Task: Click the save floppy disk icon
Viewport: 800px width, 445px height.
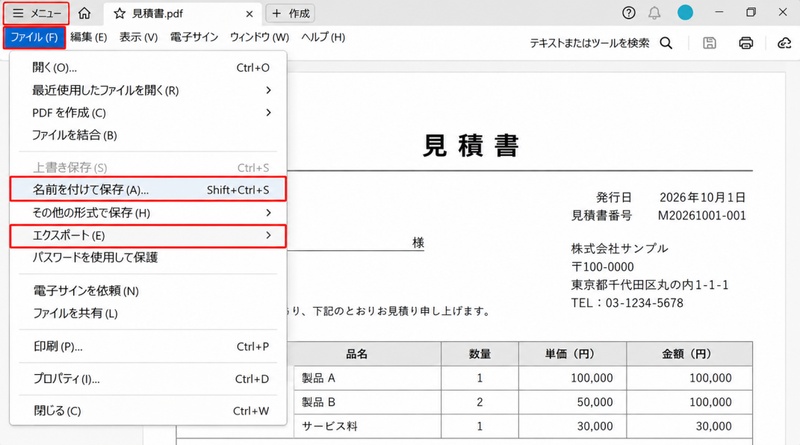Action: tap(709, 43)
